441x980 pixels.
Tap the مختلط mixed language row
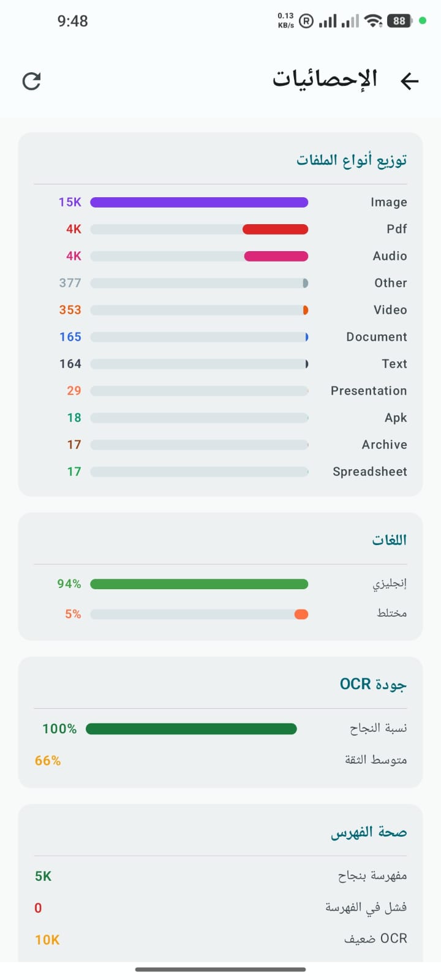(221, 614)
